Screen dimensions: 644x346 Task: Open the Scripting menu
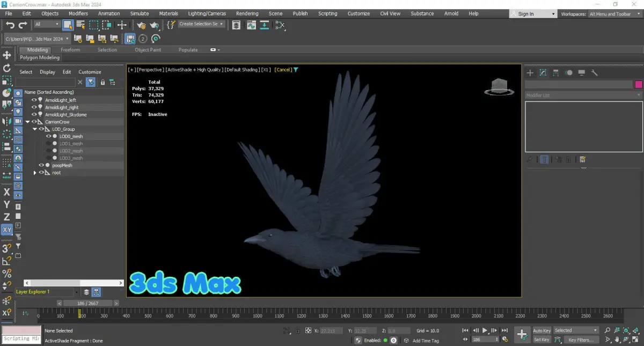pos(327,13)
